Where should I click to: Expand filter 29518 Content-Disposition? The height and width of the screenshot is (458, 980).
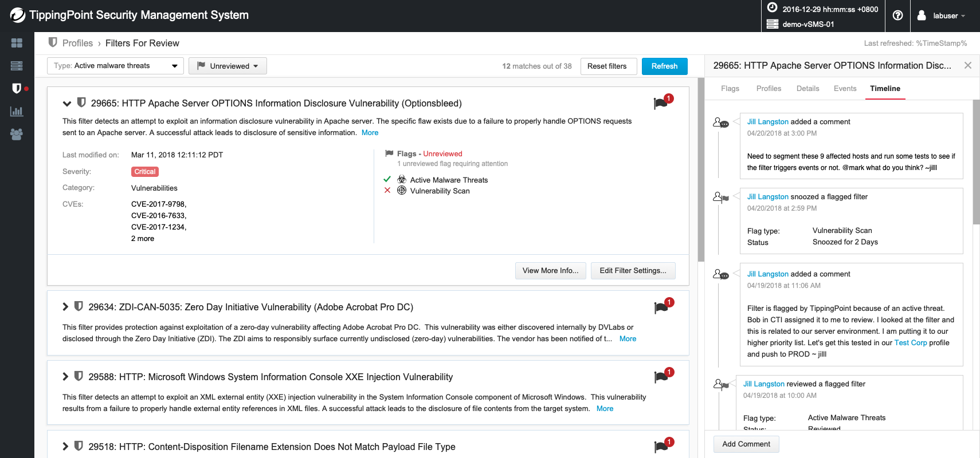click(x=65, y=447)
